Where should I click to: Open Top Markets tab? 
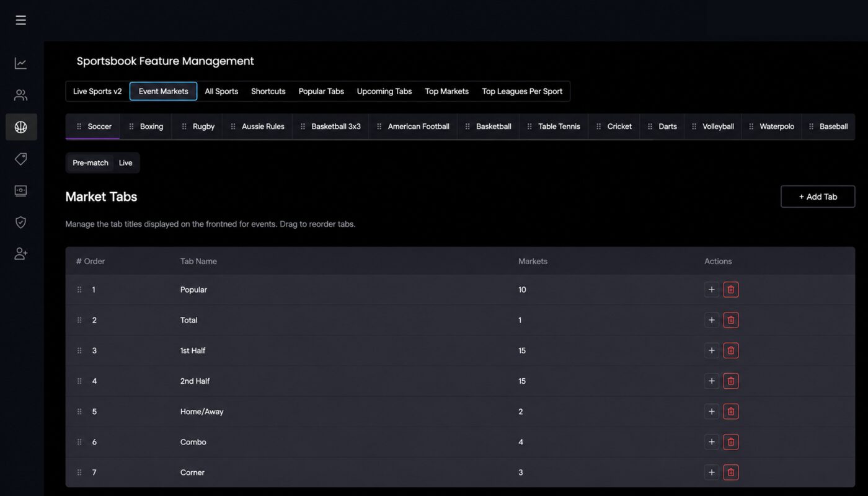447,91
